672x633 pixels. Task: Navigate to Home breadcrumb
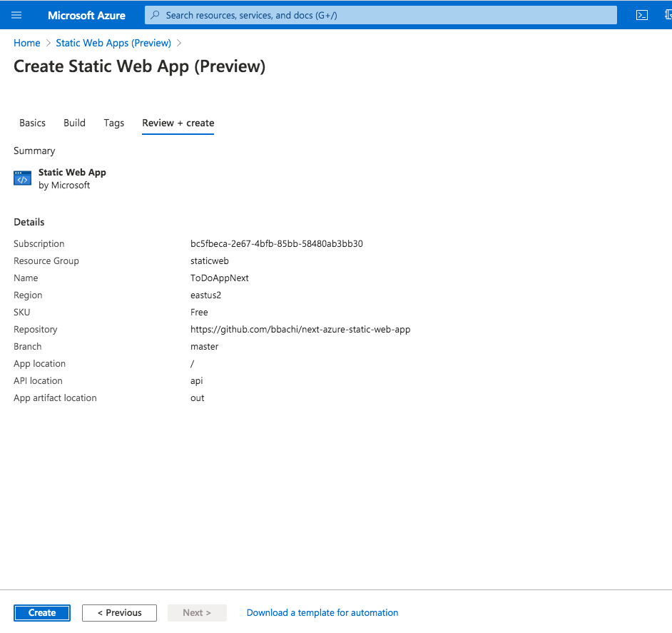(27, 43)
